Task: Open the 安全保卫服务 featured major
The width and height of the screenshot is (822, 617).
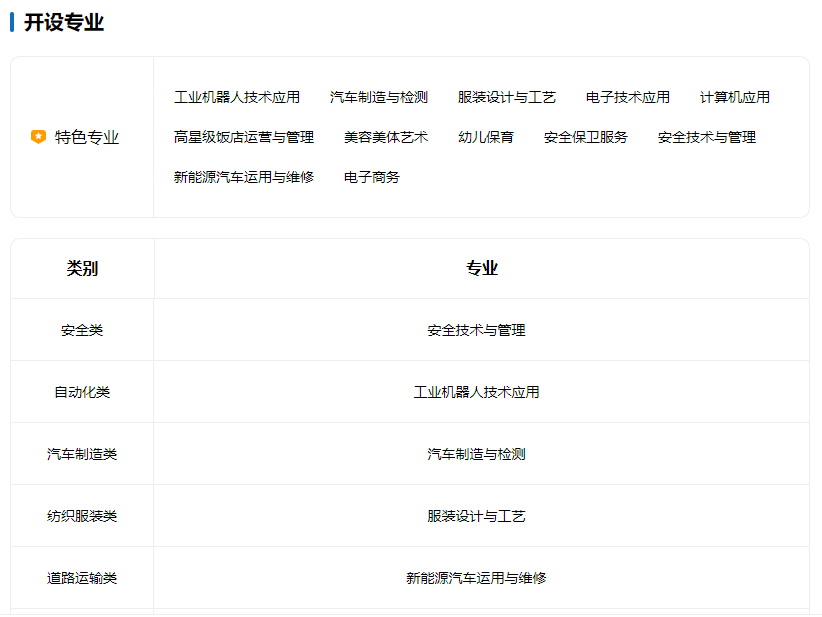Action: tap(586, 137)
